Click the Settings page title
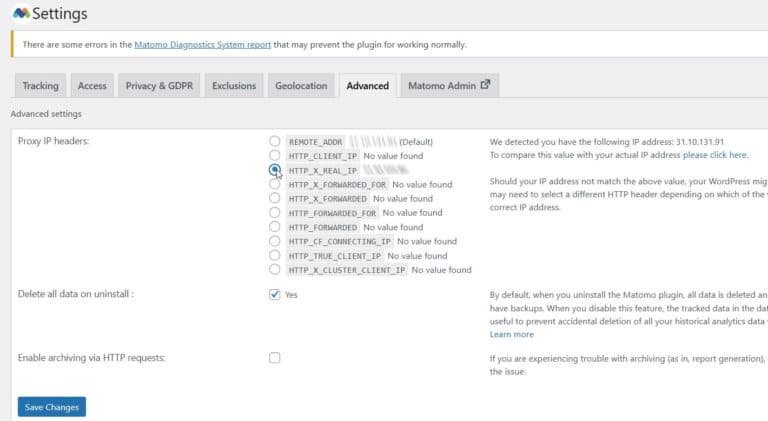Screen dimensions: 768x421 point(60,14)
